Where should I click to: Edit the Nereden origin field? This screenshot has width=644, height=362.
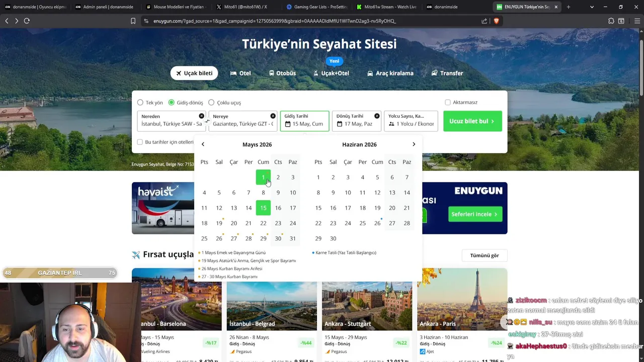point(172,121)
